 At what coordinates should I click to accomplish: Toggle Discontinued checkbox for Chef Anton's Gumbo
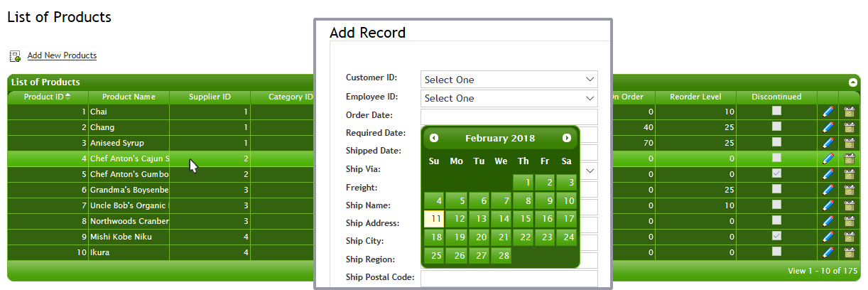[777, 173]
